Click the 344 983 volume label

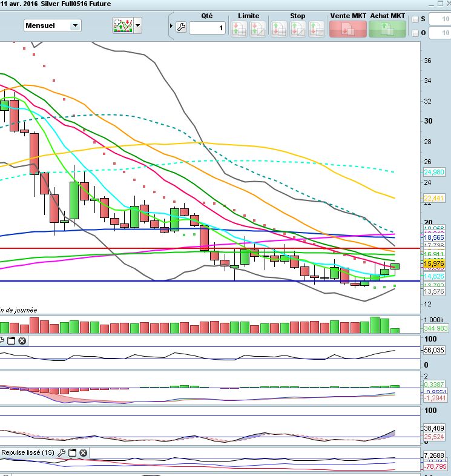click(435, 328)
